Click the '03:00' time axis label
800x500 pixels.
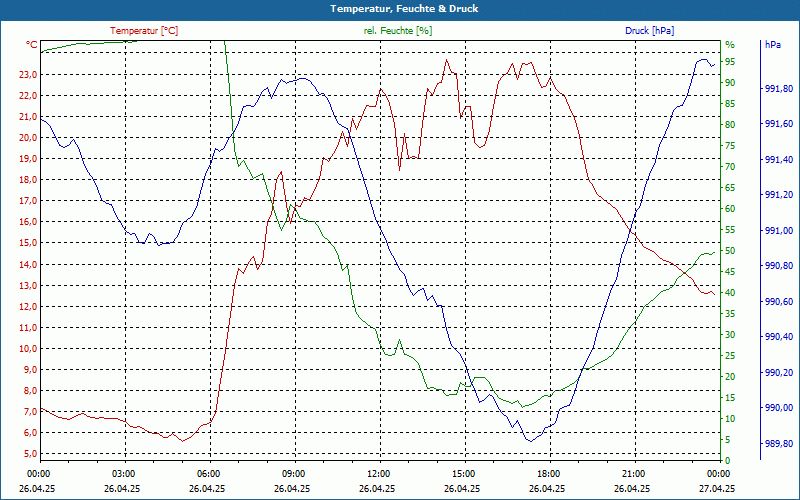(x=122, y=473)
